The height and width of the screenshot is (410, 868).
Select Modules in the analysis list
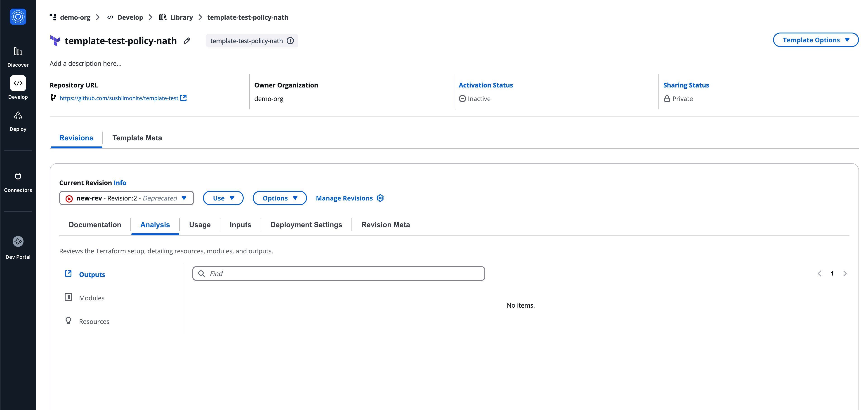92,298
